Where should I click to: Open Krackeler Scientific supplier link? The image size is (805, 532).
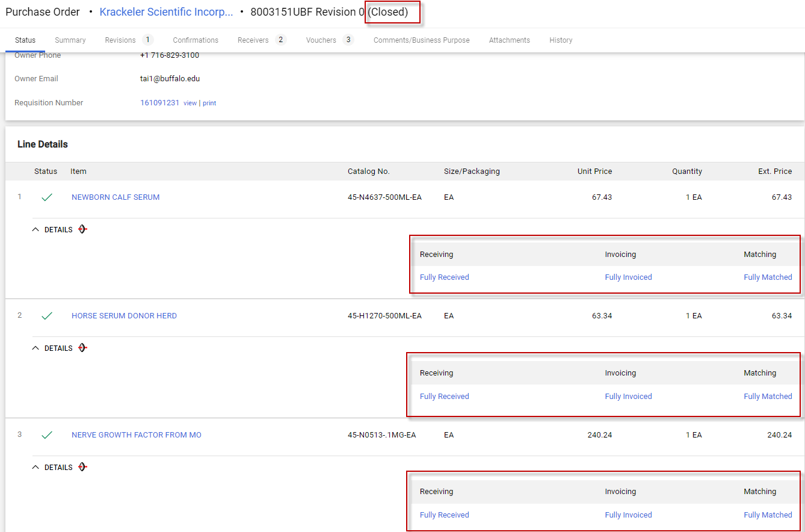point(166,12)
